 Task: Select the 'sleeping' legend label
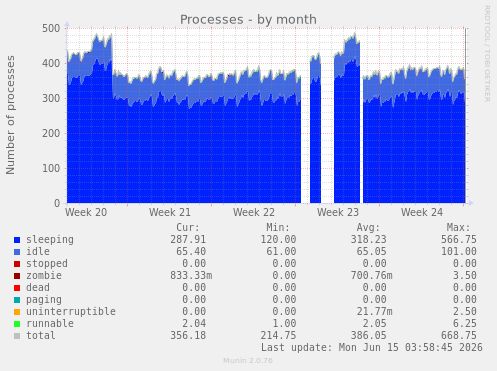[50, 240]
